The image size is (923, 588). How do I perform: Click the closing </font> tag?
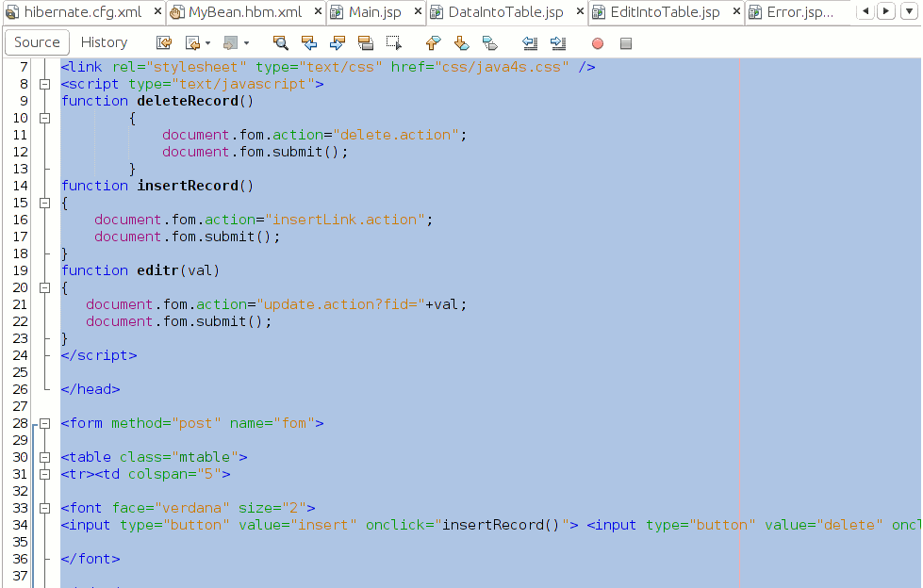click(x=91, y=559)
